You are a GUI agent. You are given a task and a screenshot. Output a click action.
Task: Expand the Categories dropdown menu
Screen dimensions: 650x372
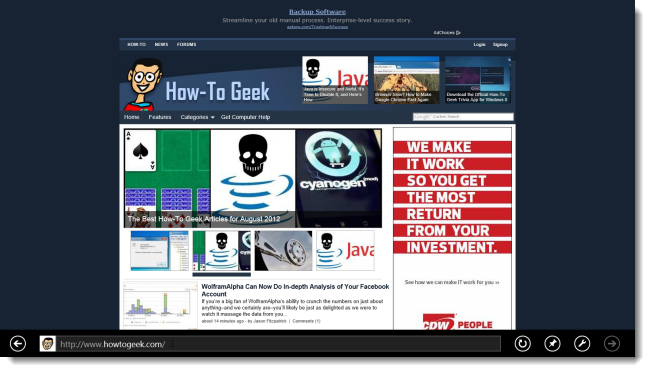point(197,117)
